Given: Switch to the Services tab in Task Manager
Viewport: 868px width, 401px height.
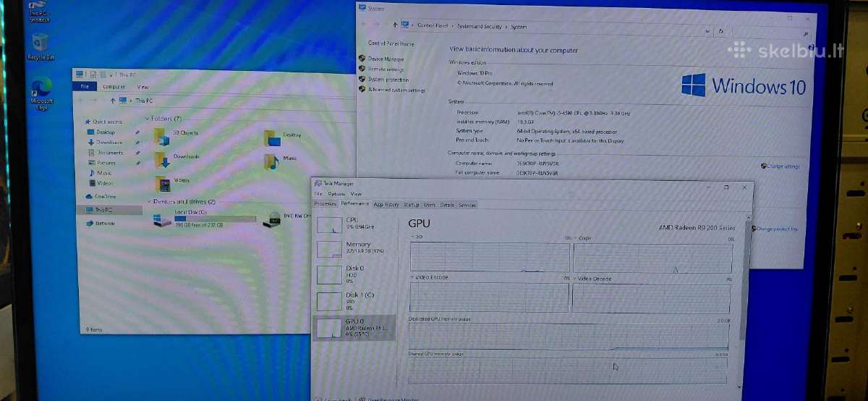Looking at the screenshot, I should tap(467, 205).
